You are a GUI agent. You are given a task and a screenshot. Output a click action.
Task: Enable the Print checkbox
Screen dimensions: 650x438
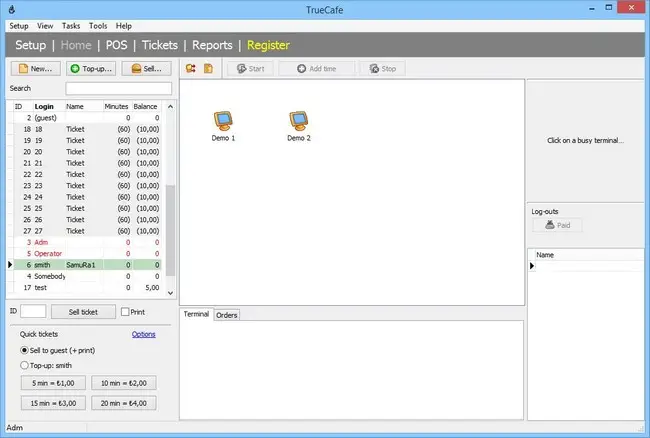pyautogui.click(x=125, y=312)
